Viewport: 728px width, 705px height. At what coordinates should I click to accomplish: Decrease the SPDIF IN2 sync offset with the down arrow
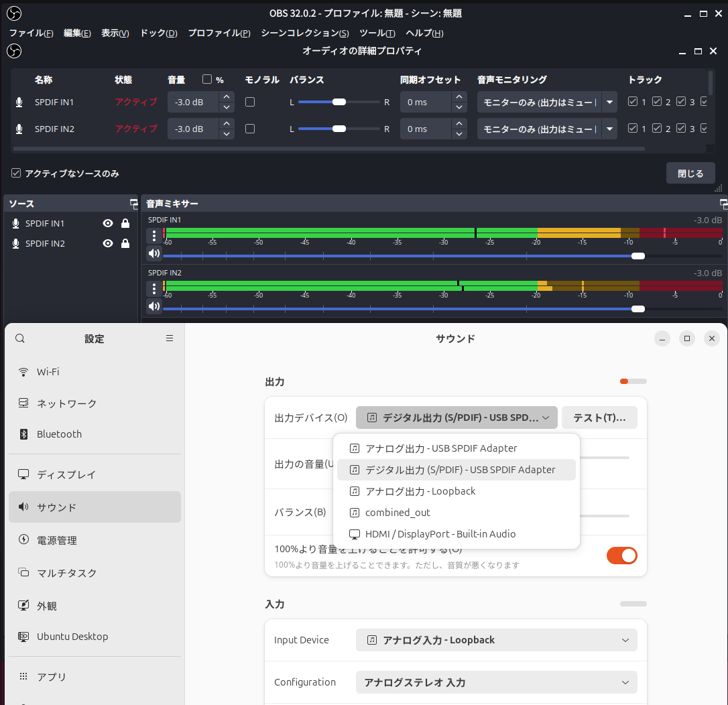(459, 134)
